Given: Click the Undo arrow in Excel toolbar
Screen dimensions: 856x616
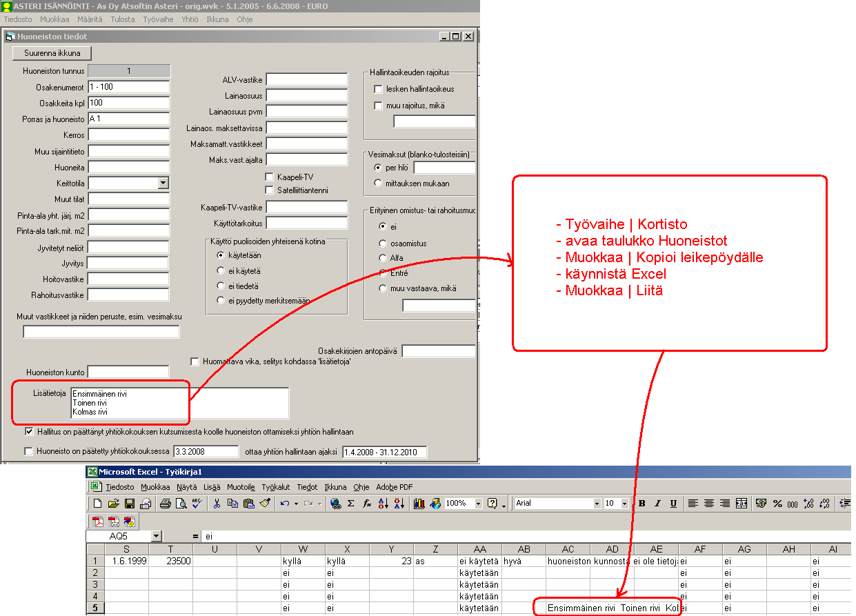Looking at the screenshot, I should [x=284, y=504].
